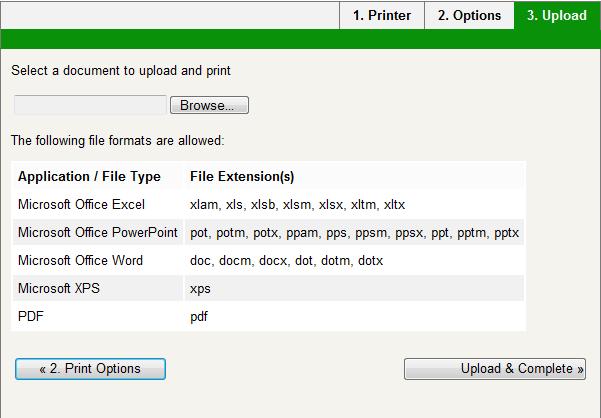Click 'Select a document to upload and print' text
The image size is (601, 418).
coord(121,70)
